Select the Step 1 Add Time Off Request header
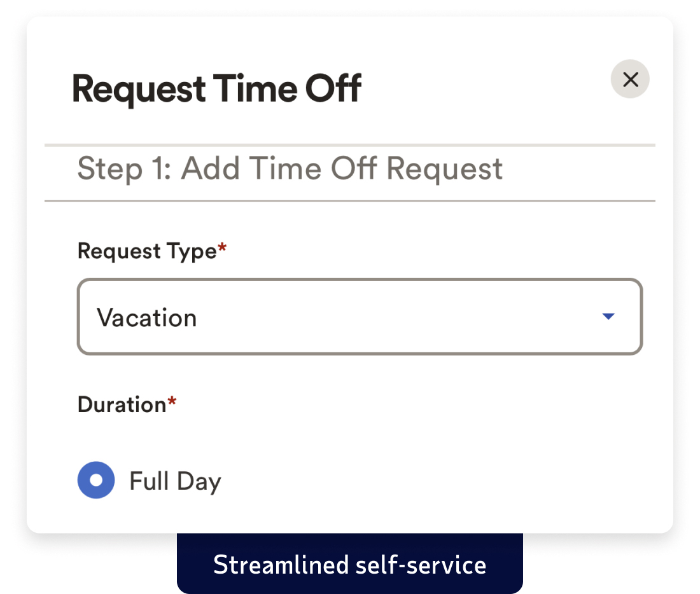This screenshot has width=700, height=594. point(290,169)
